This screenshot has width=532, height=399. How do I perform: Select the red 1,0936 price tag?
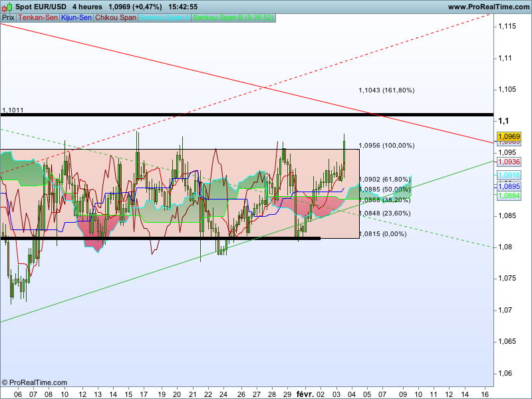pyautogui.click(x=509, y=162)
